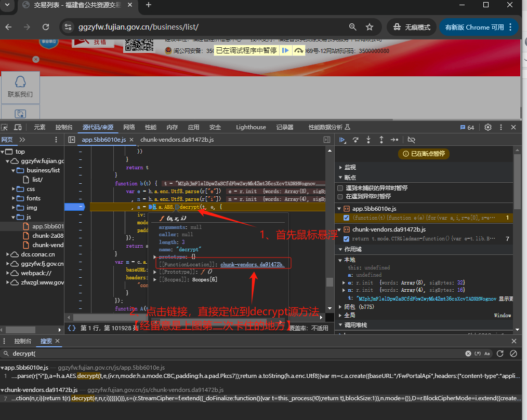Switch to 元素 Elements tab
The height and width of the screenshot is (420, 527).
[x=39, y=127]
